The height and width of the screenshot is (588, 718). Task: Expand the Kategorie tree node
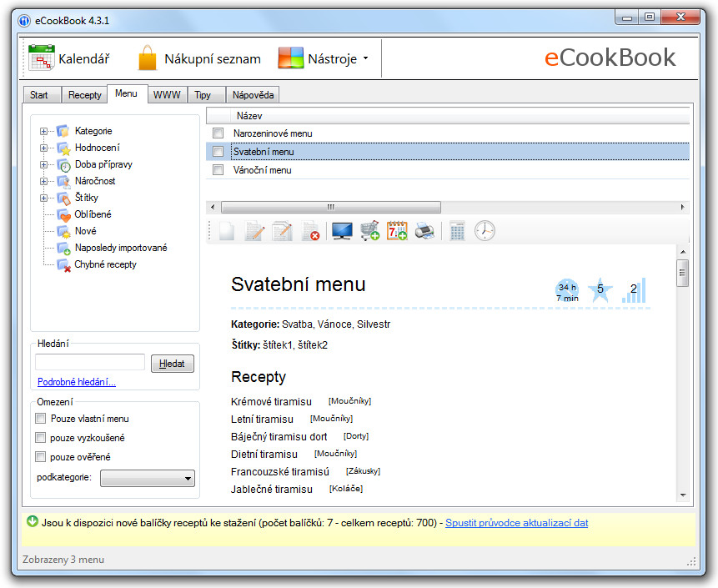(43, 132)
